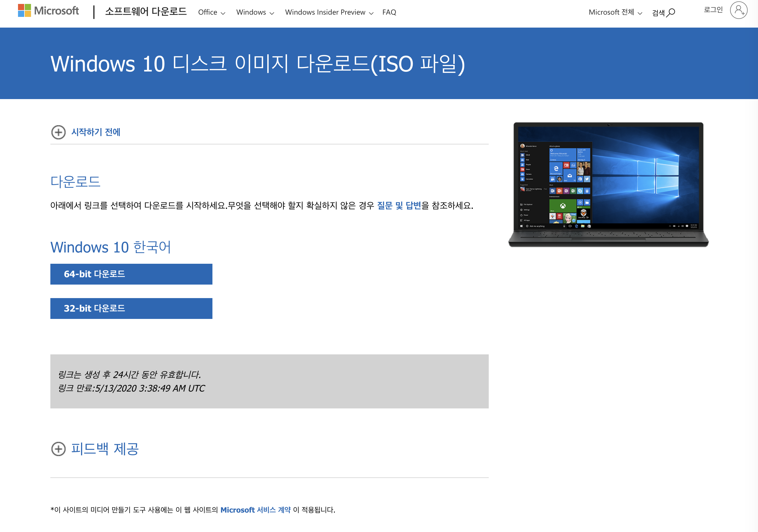Expand the 시작하기 전에 section
The height and width of the screenshot is (532, 758).
coord(96,132)
